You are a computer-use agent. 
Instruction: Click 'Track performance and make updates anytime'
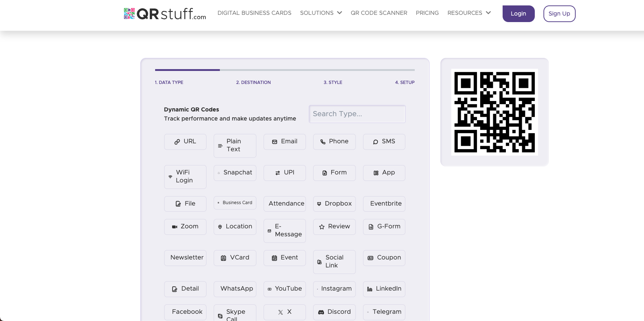(x=230, y=119)
